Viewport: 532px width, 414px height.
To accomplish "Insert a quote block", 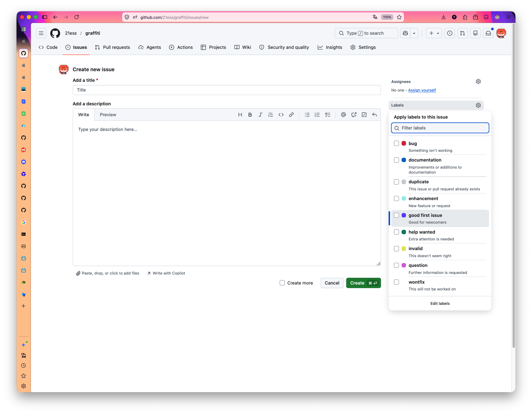I will (271, 115).
